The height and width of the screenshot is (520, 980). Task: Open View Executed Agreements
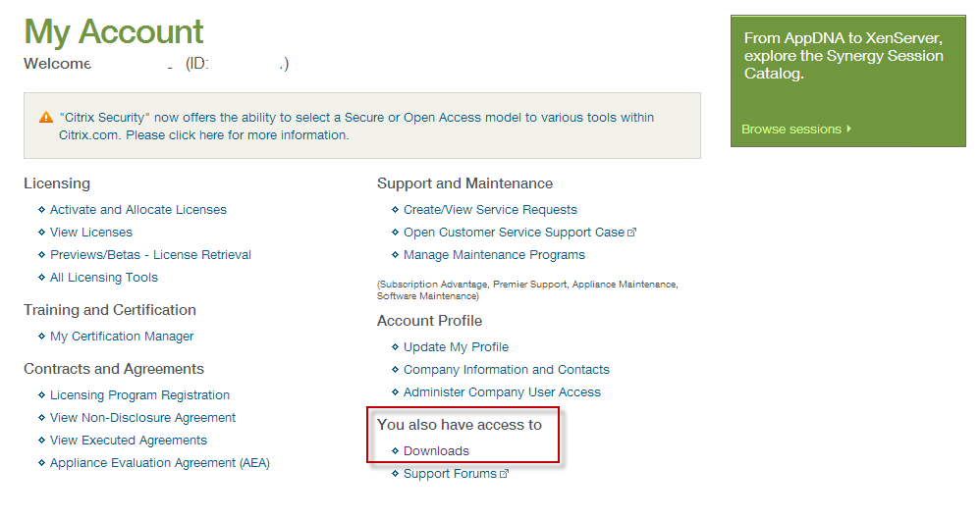128,441
